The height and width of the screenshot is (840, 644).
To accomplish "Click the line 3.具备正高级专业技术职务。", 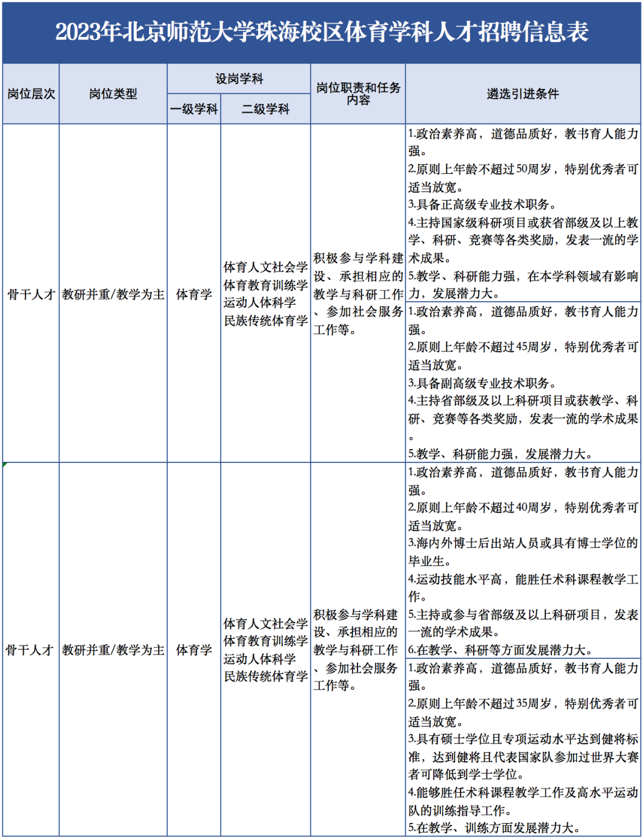I will (x=482, y=205).
